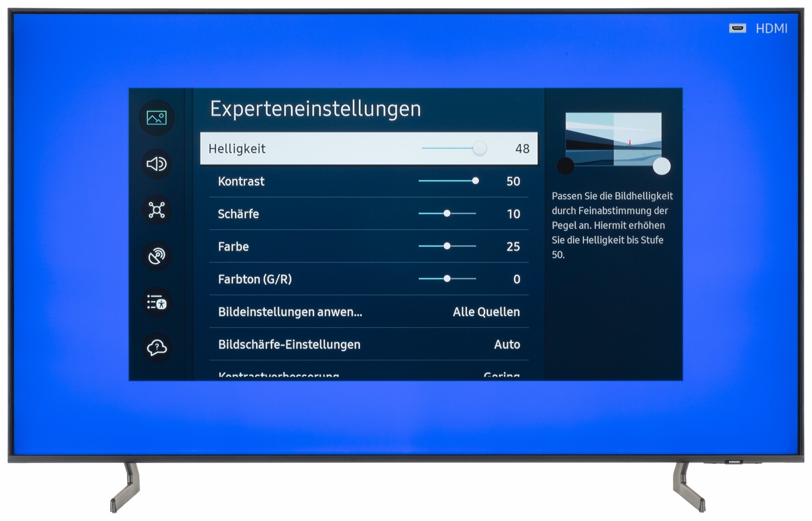Image resolution: width=812 pixels, height=521 pixels.
Task: Adjust the Farbe slider handle
Action: click(x=447, y=246)
